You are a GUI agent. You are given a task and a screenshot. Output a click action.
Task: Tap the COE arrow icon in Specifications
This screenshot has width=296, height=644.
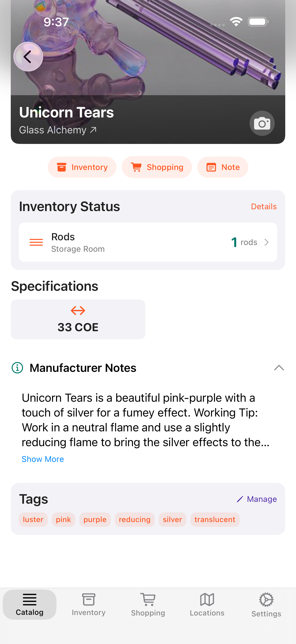(78, 310)
